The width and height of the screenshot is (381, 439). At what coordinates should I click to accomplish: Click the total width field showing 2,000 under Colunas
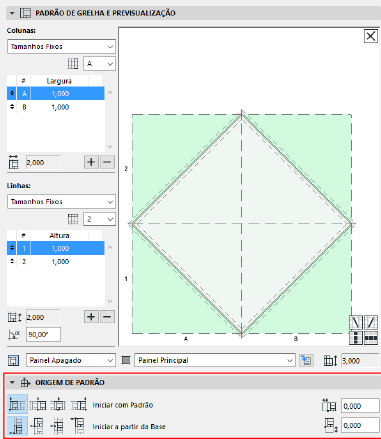43,162
